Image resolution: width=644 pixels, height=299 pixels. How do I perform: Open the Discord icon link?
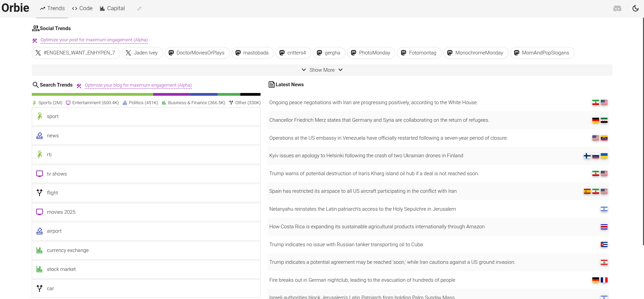617,8
